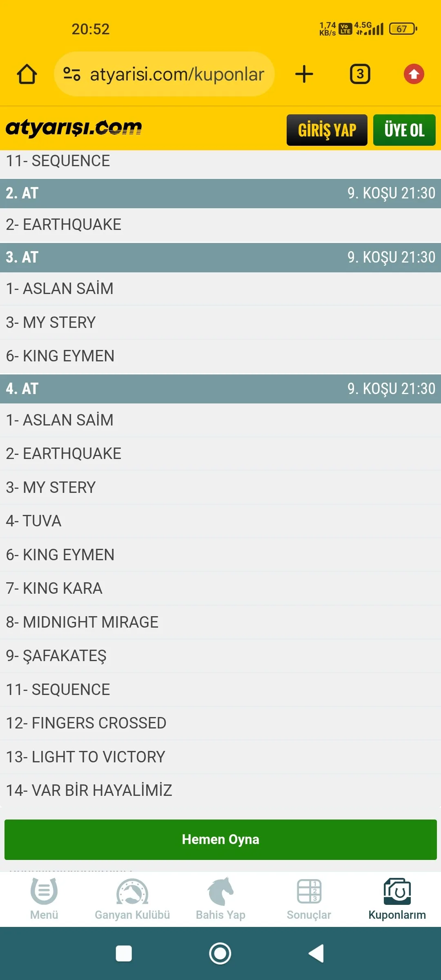Open Android recent apps square button

(124, 953)
